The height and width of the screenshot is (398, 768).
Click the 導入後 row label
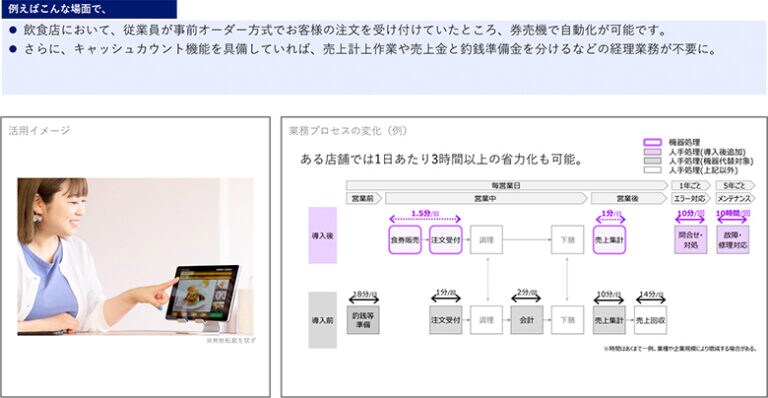click(x=322, y=235)
